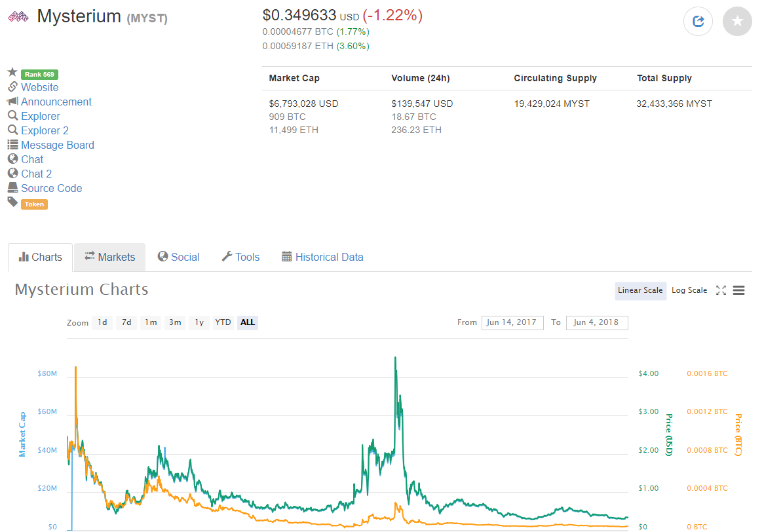Switch to the Social tab

tap(178, 257)
